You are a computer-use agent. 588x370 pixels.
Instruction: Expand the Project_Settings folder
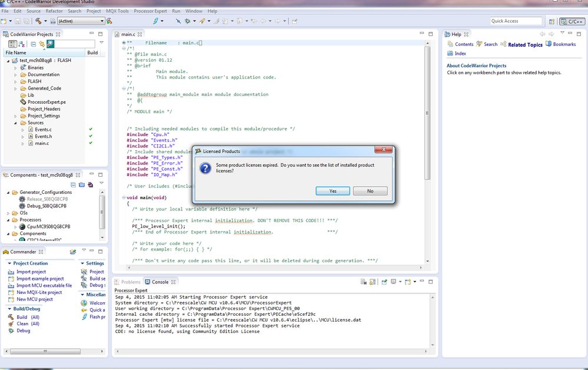(x=15, y=116)
